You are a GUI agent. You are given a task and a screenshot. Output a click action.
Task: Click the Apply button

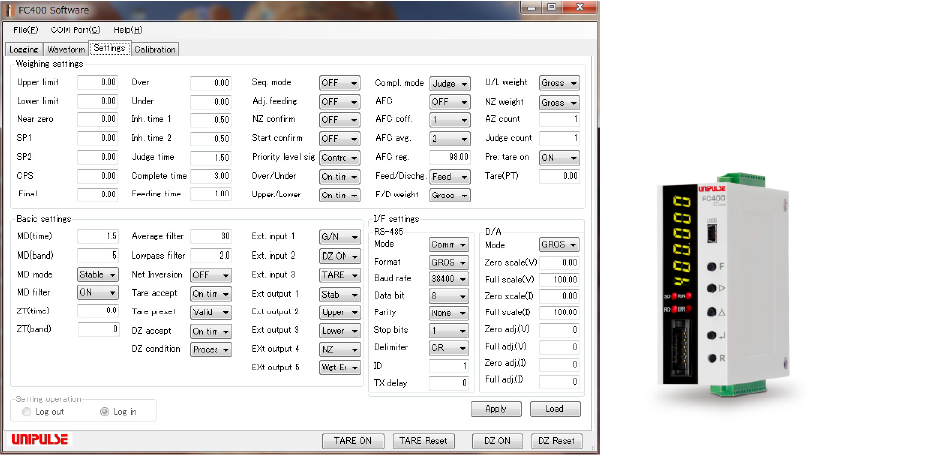click(496, 409)
